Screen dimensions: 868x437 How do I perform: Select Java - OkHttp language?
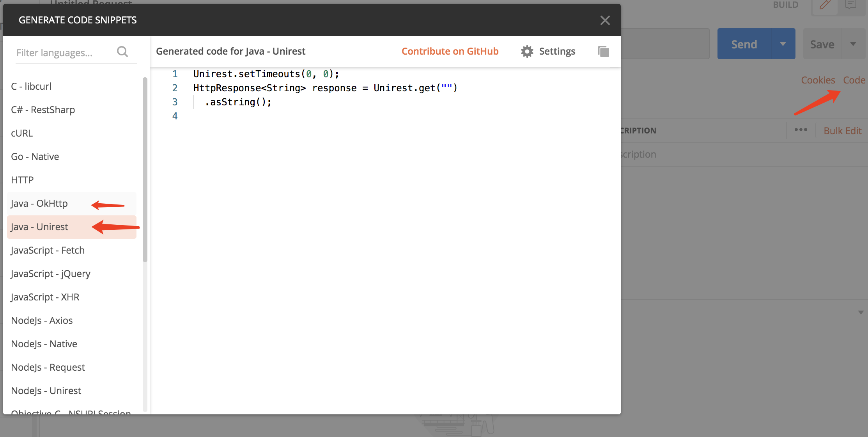(39, 203)
